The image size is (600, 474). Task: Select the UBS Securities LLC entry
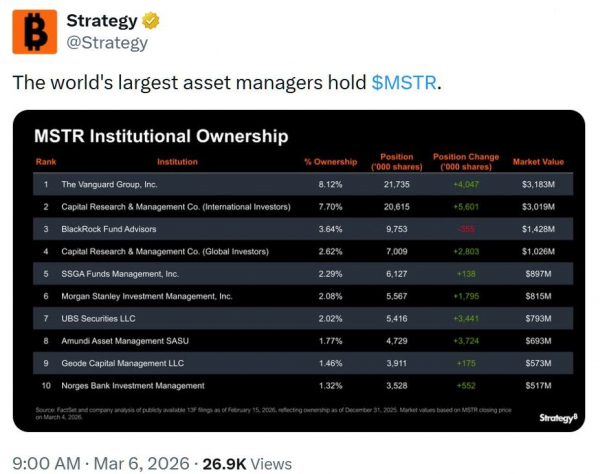100,318
